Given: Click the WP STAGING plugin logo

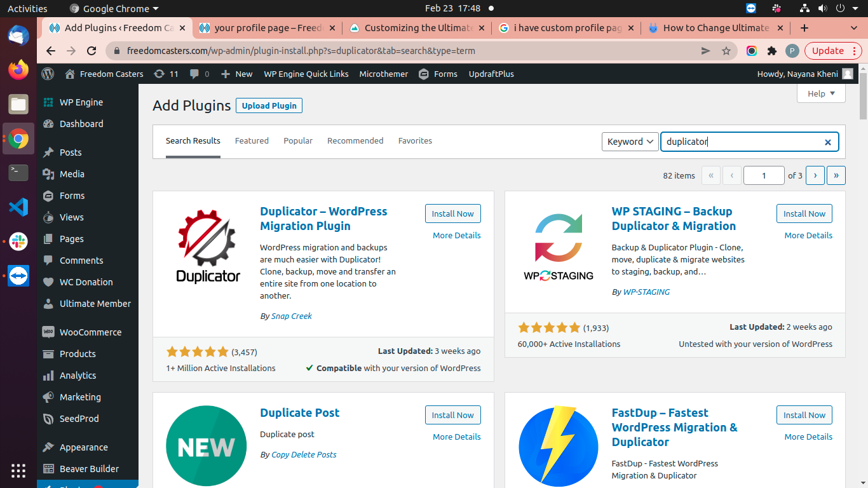Looking at the screenshot, I should 559,247.
